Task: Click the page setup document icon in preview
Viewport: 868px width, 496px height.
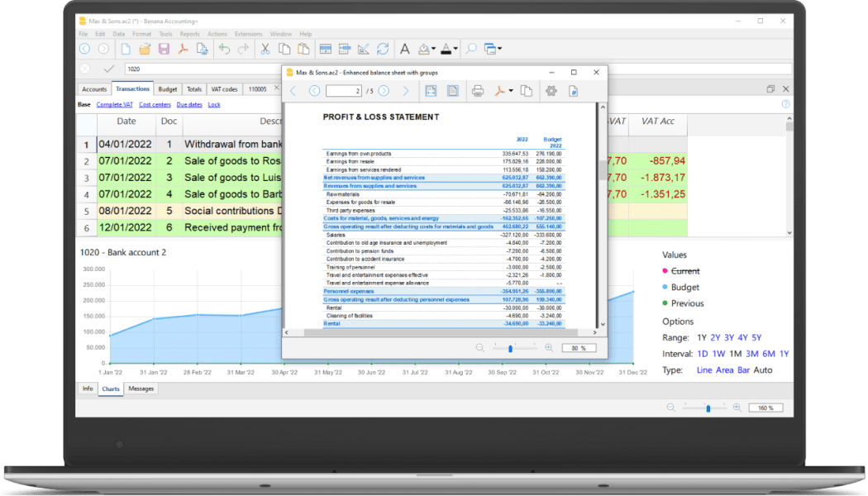Action: tap(574, 91)
